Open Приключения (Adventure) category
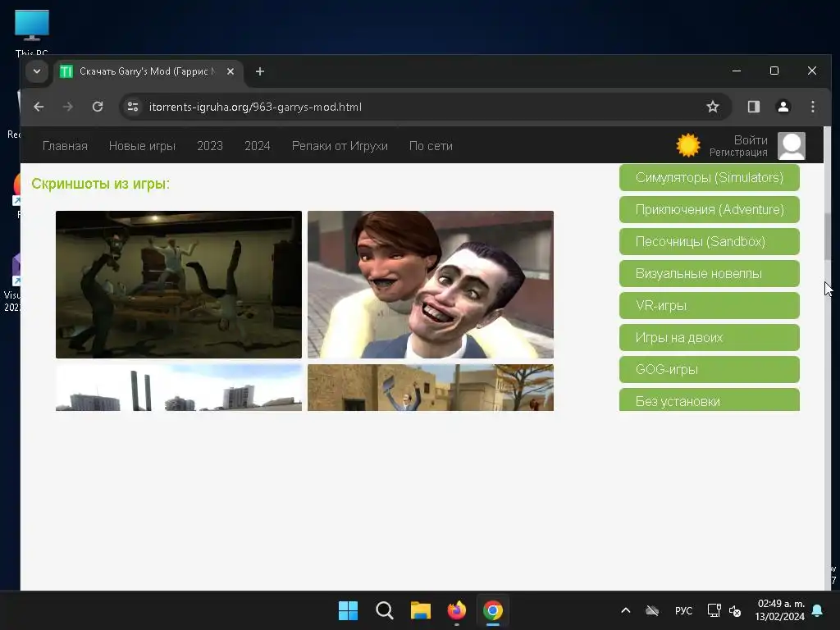Viewport: 840px width, 630px height. click(710, 209)
